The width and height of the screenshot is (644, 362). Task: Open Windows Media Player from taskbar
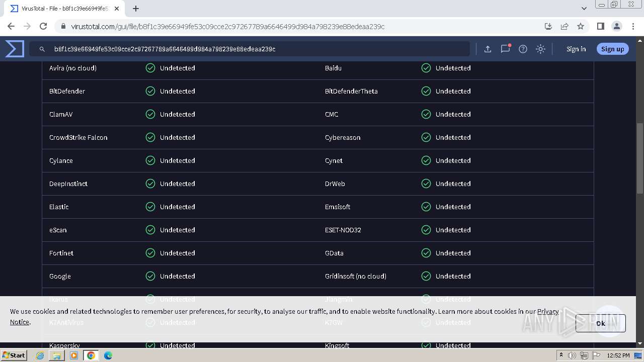pos(74,355)
